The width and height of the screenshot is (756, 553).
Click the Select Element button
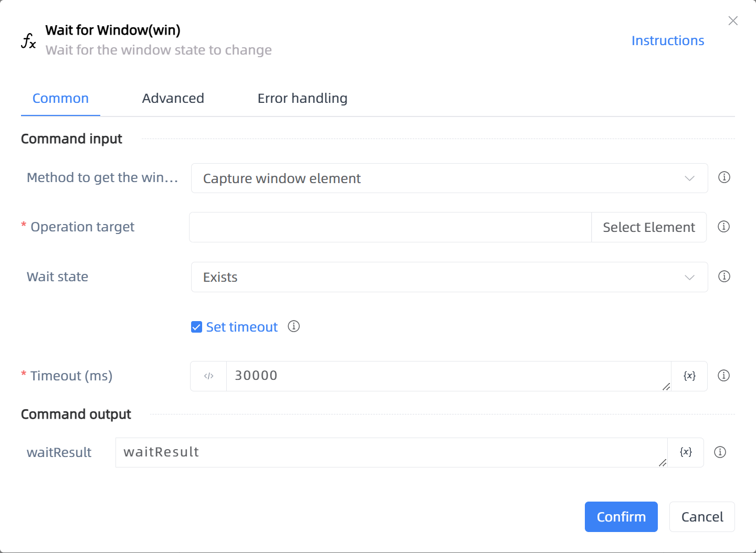[649, 227]
